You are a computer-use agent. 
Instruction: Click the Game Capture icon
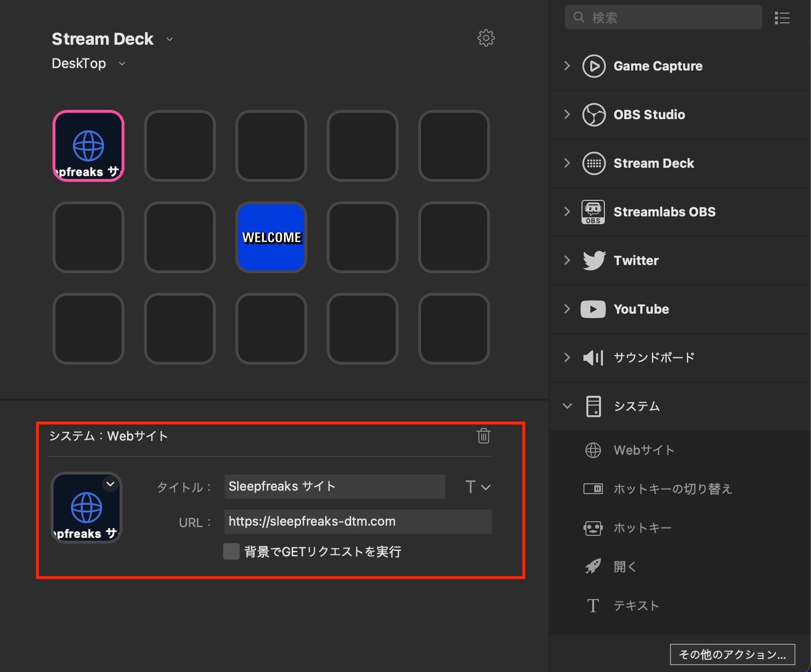594,66
